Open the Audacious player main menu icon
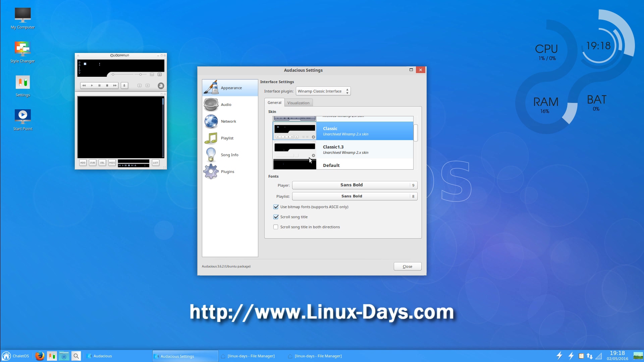Screen dimensions: 644x362 click(78, 55)
